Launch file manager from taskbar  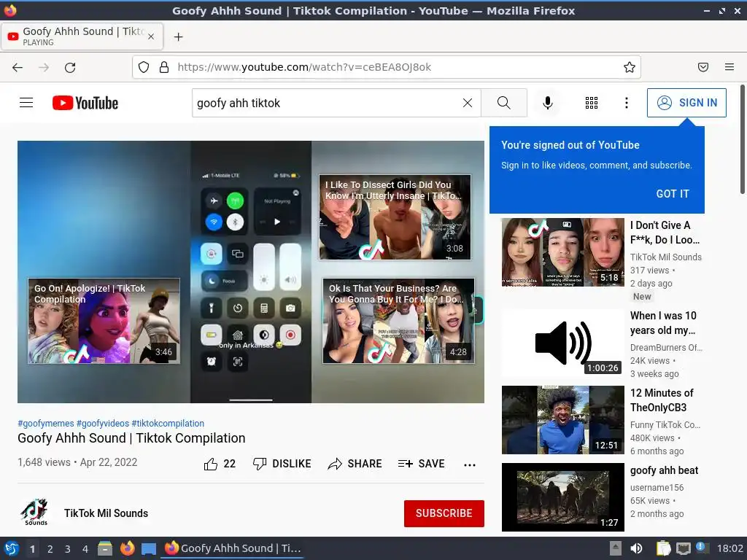point(105,548)
